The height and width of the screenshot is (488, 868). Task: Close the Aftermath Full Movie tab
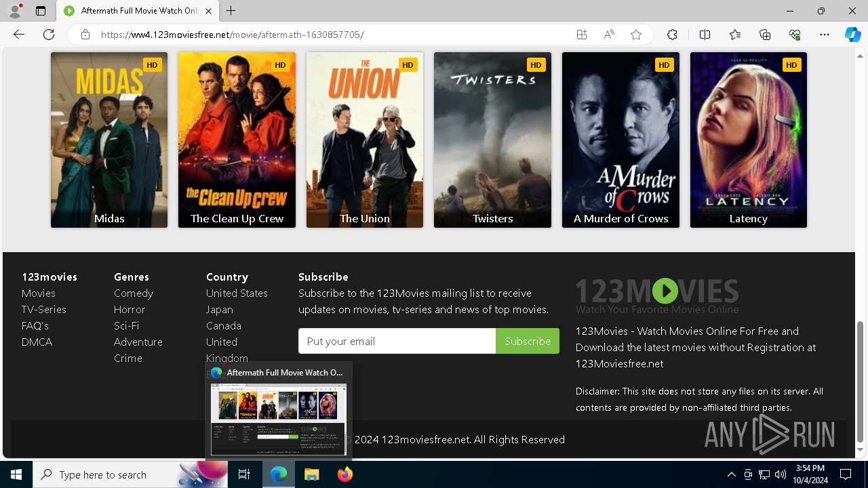pos(209,11)
